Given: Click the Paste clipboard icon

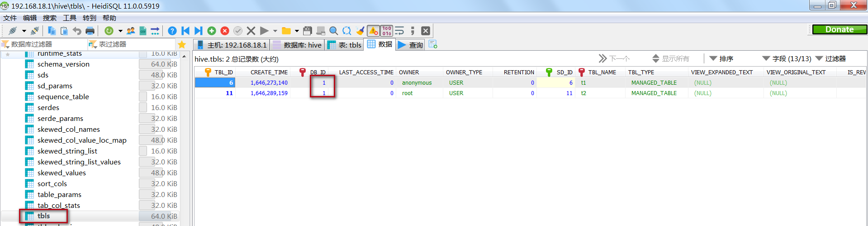Looking at the screenshot, I should click(x=64, y=31).
